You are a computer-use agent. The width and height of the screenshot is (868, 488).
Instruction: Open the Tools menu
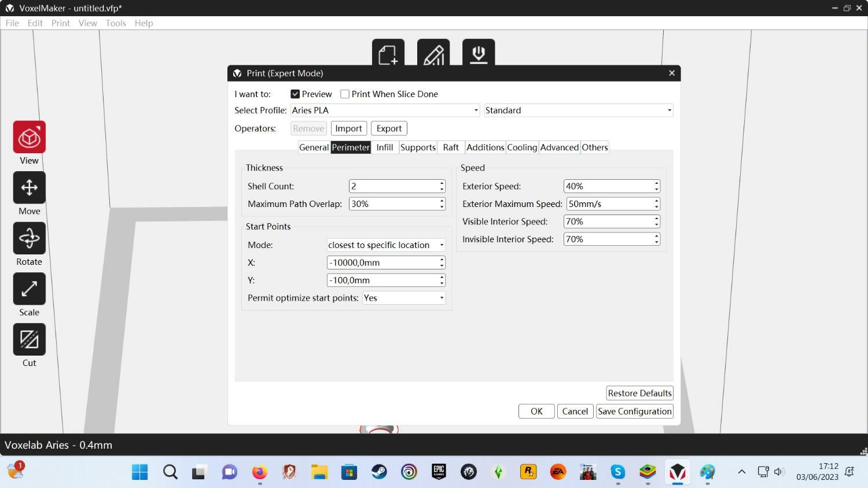115,23
